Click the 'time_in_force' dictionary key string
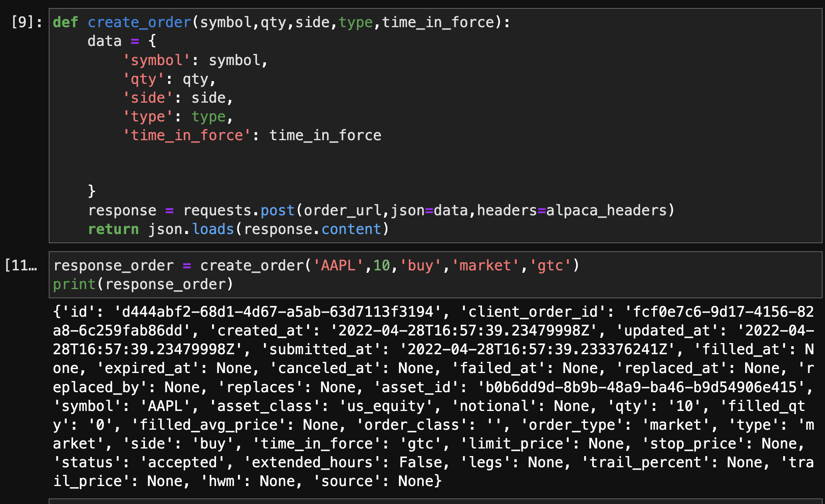 click(x=187, y=135)
